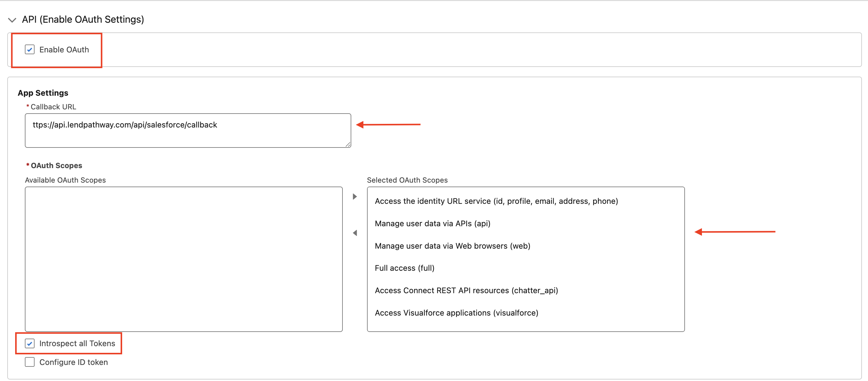Click the Callback URL text field
Viewport: 868px width, 381px height.
(188, 130)
